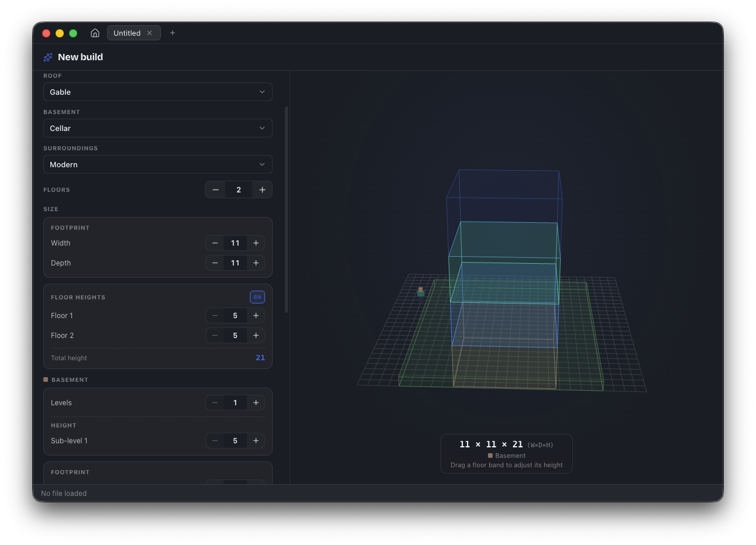Decrease the footprint Width
Image resolution: width=756 pixels, height=545 pixels.
(215, 243)
